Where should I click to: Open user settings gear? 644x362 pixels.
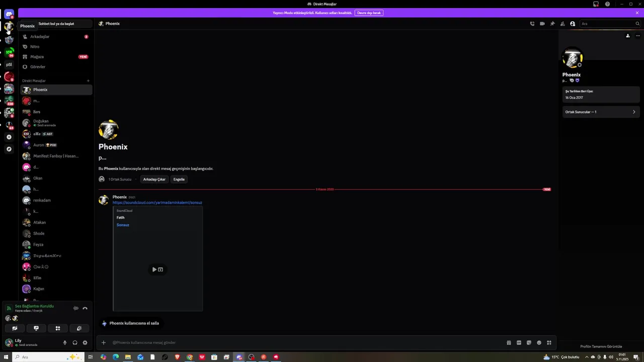tap(85, 342)
